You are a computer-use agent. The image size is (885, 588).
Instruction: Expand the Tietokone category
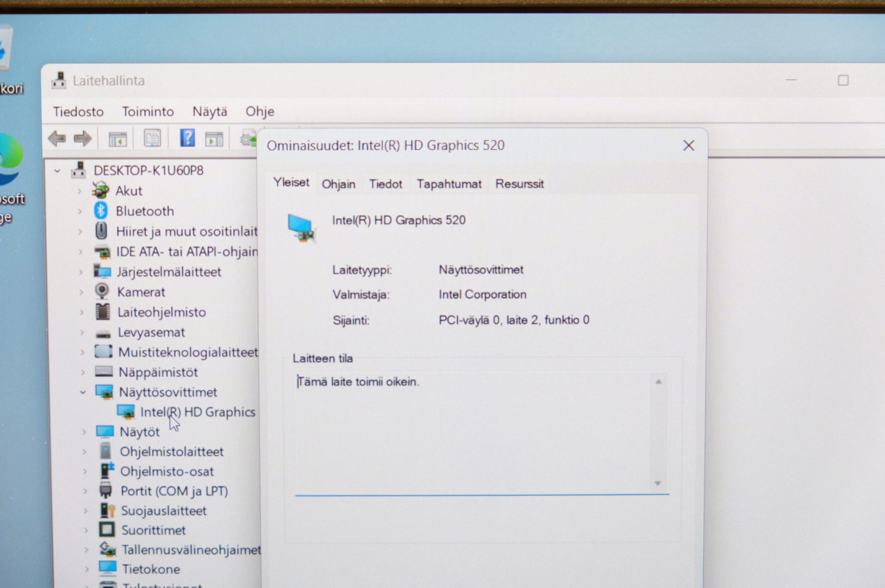coord(87,569)
